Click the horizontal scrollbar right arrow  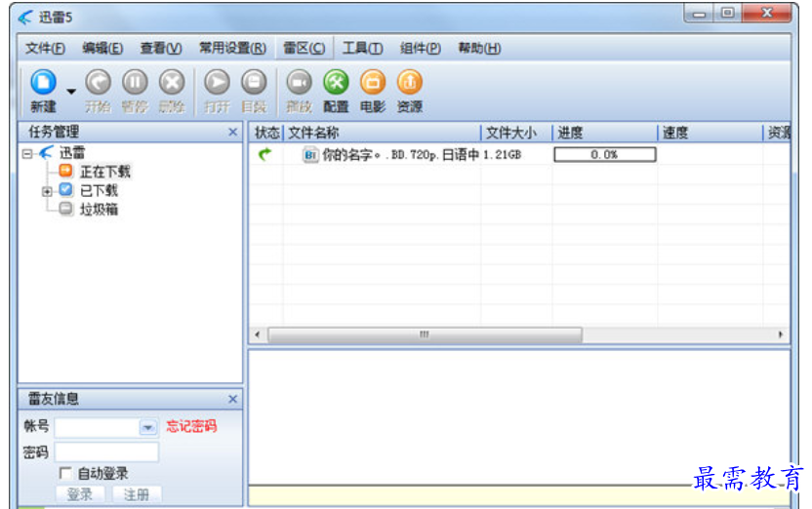tap(781, 334)
